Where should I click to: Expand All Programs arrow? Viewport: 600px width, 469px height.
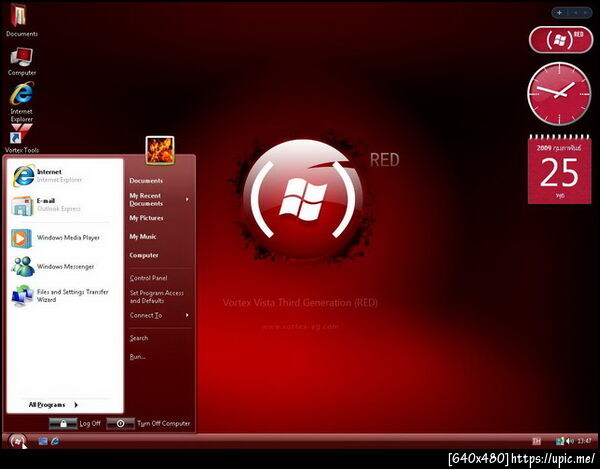[x=76, y=405]
